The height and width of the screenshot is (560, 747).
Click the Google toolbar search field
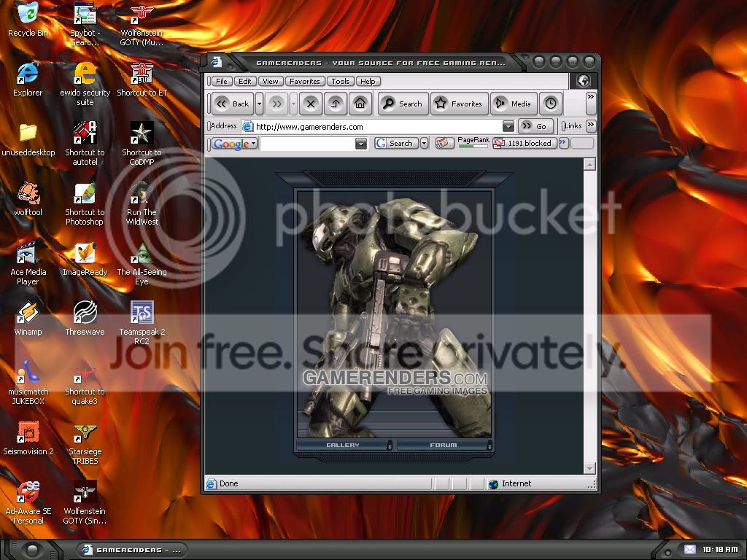click(x=308, y=144)
